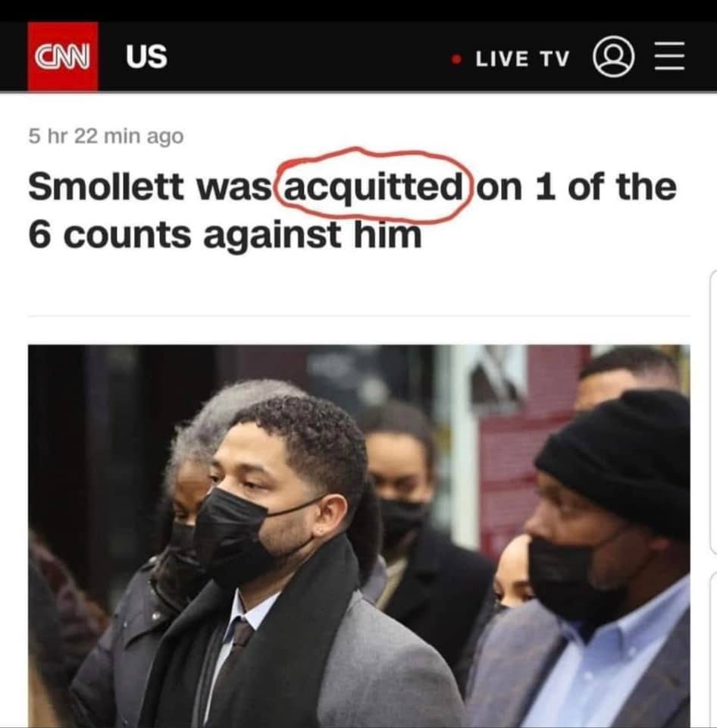The width and height of the screenshot is (717, 728).
Task: Click the divider line under the headline
Action: (358, 315)
